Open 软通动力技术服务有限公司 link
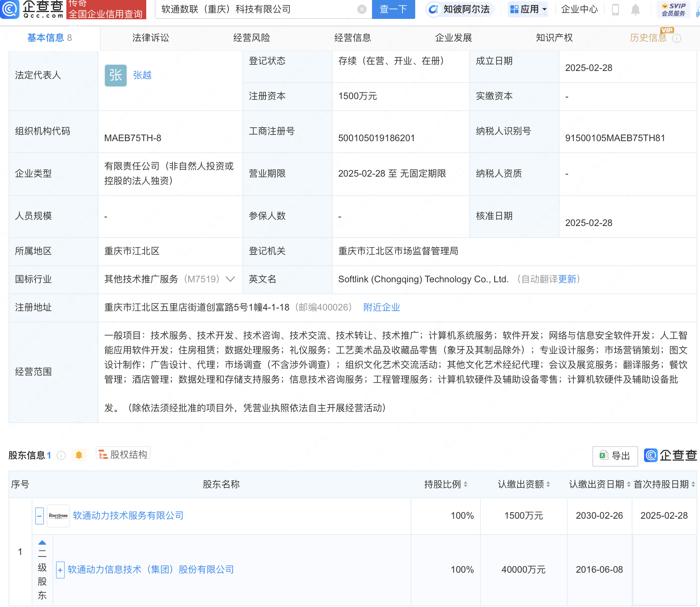Image resolution: width=700 pixels, height=607 pixels. (x=128, y=516)
